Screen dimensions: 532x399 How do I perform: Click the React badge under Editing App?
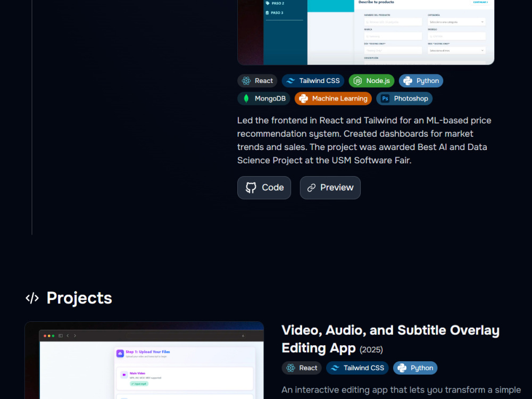302,368
